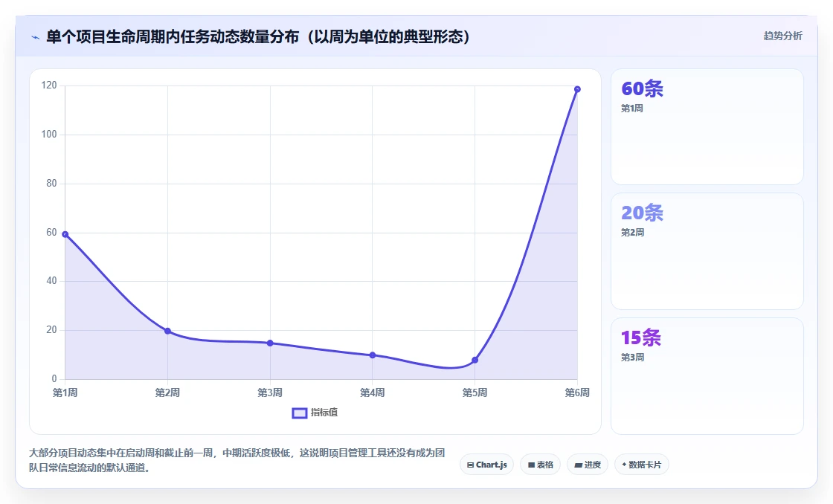Select the 进度 tag chip
Viewport: 833px width, 504px height.
tap(588, 465)
